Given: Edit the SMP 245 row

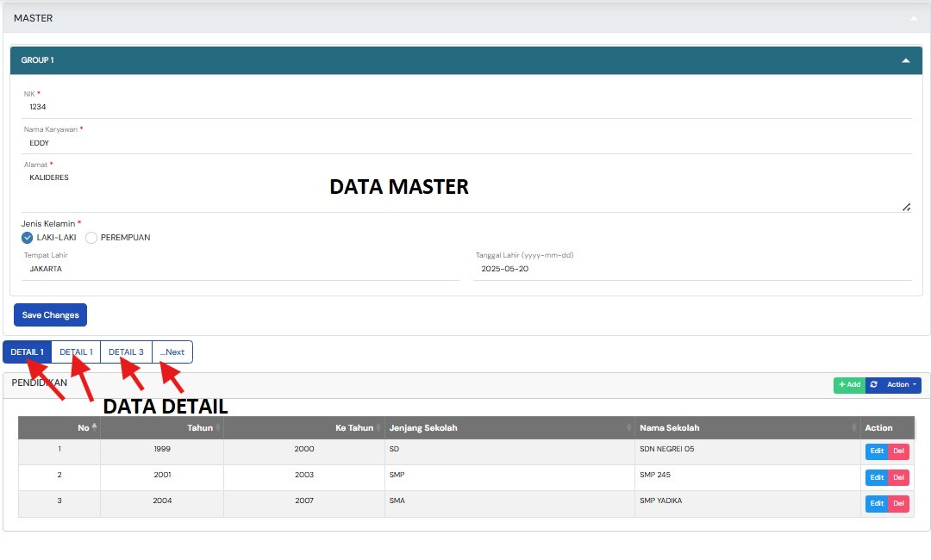Looking at the screenshot, I should click(877, 477).
